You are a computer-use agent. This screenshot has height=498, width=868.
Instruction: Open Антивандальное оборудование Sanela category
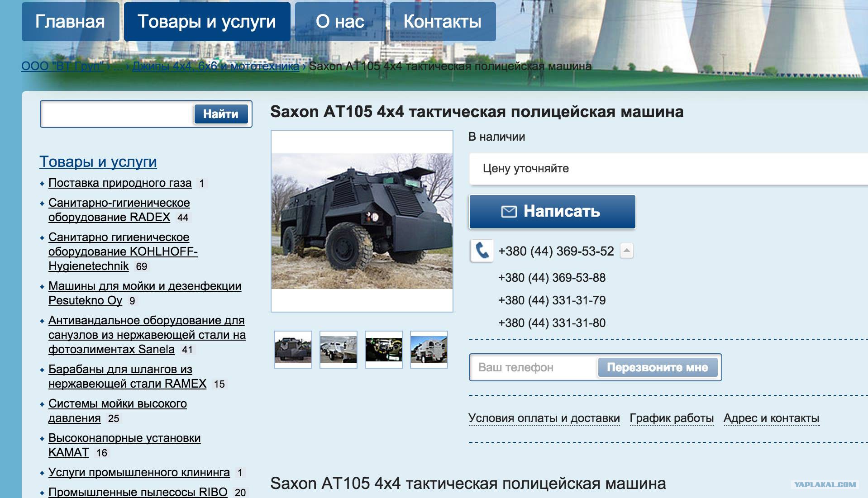pos(147,335)
